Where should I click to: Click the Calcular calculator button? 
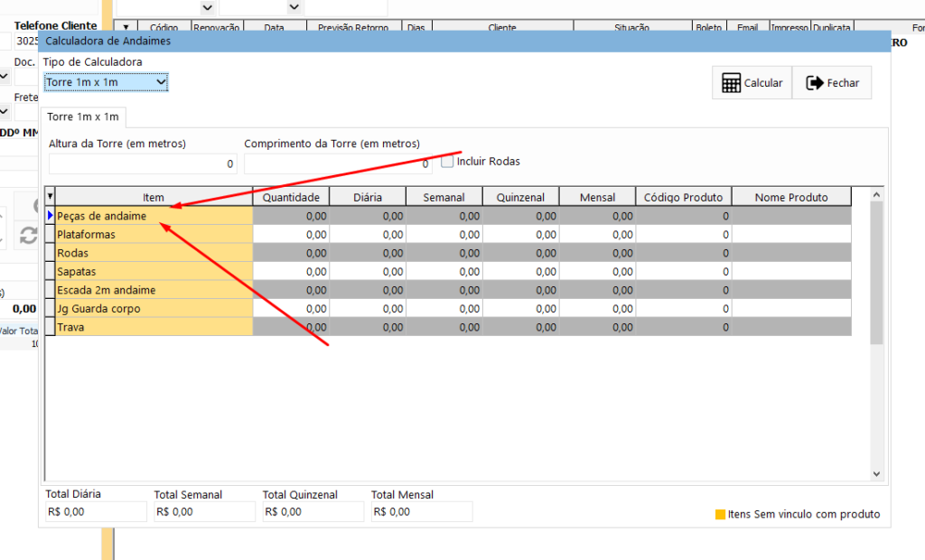[752, 83]
